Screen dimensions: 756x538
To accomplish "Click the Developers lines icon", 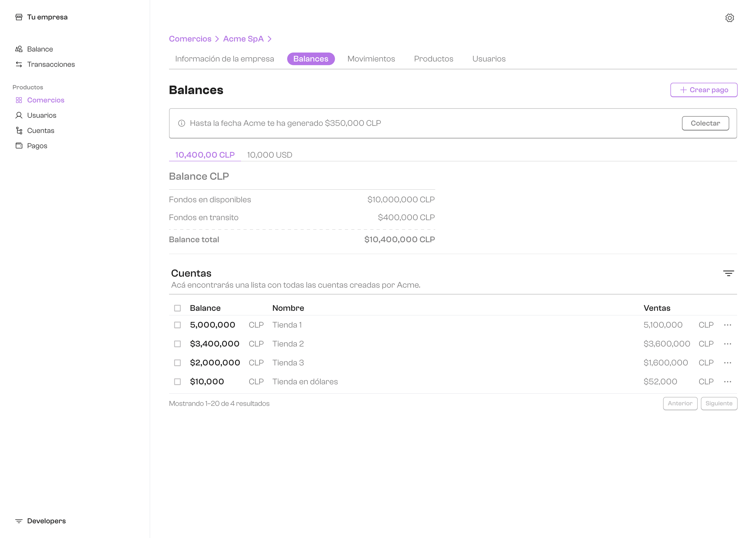I will tap(19, 521).
